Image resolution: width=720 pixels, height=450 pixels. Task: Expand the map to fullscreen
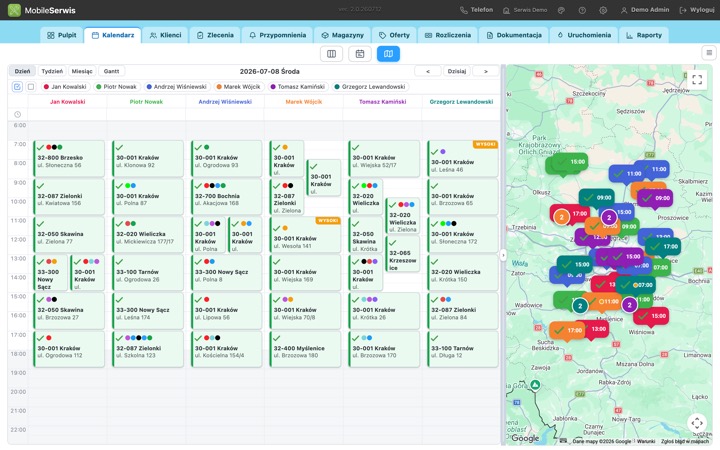click(x=697, y=79)
